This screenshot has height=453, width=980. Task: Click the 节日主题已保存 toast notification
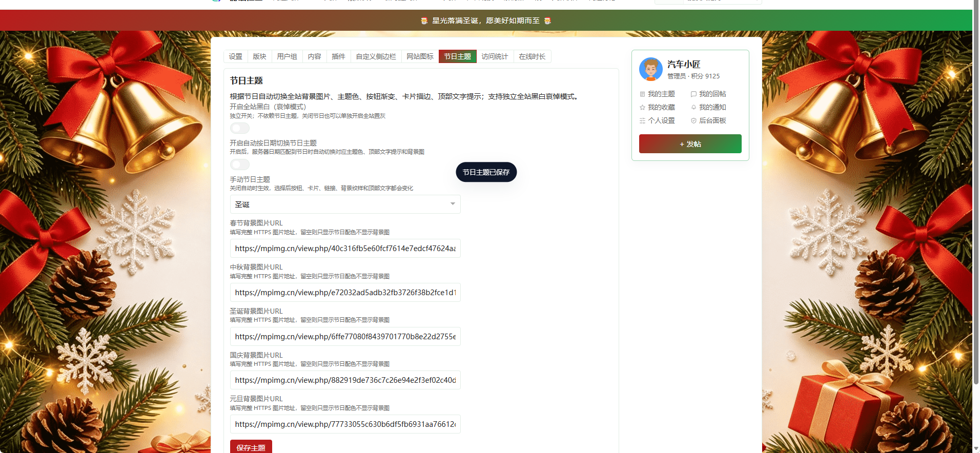coord(486,172)
